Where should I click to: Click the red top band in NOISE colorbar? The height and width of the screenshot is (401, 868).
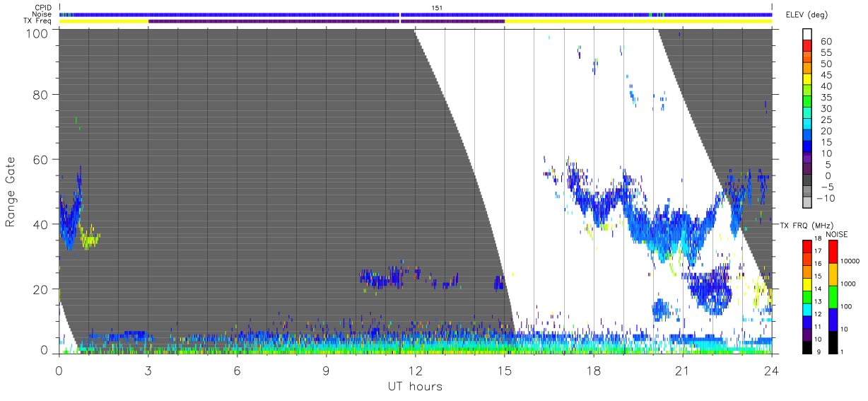pos(833,250)
